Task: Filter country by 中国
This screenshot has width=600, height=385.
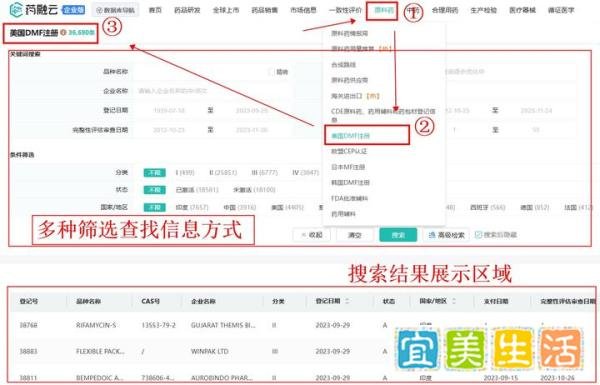Action: pos(240,207)
